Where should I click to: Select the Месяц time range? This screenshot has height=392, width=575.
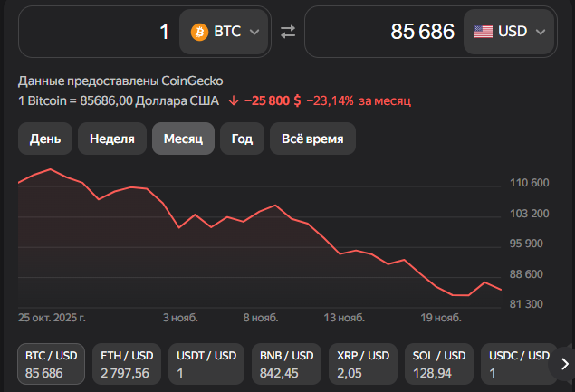183,139
